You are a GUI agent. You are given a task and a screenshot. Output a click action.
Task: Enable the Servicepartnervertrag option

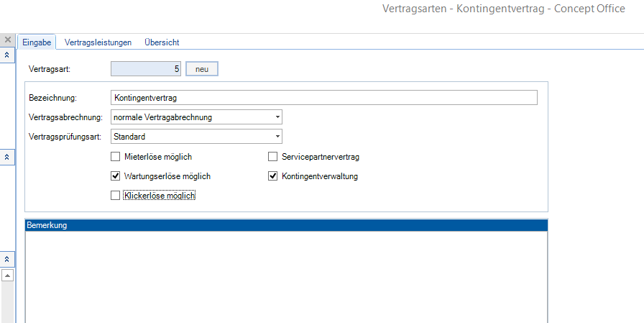click(273, 157)
